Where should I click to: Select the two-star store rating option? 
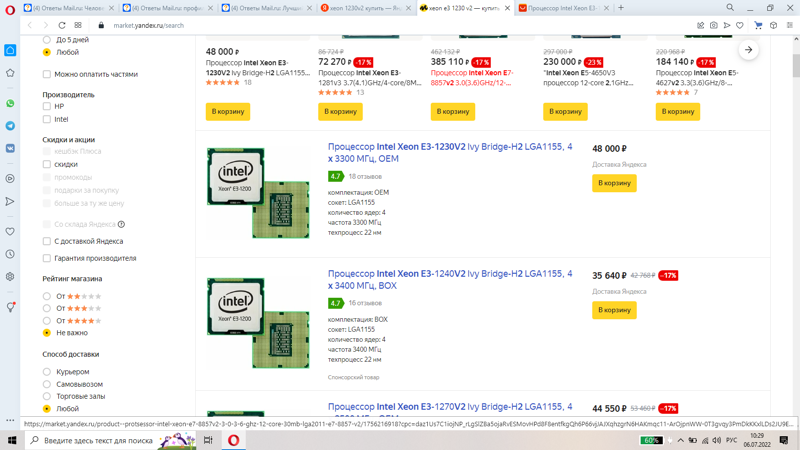click(x=46, y=296)
